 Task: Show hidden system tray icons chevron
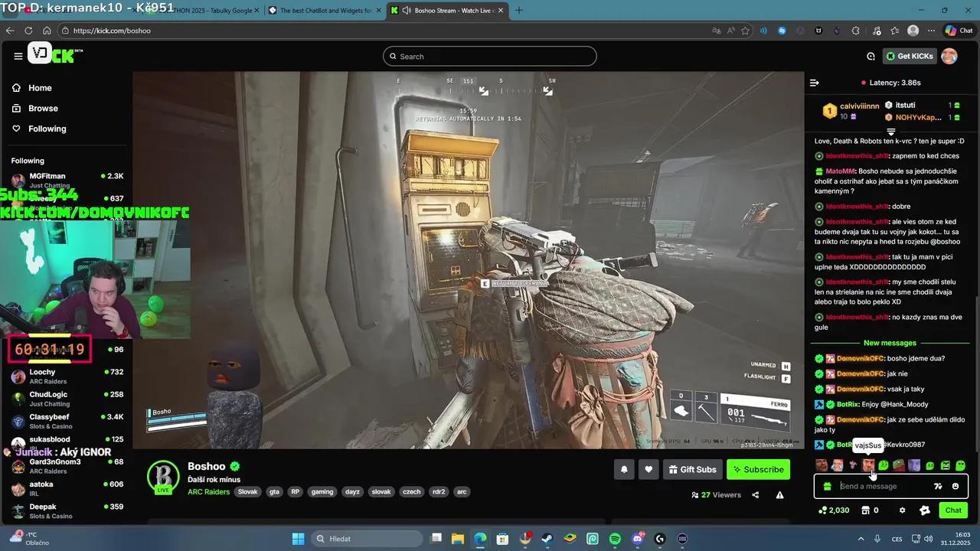click(861, 539)
